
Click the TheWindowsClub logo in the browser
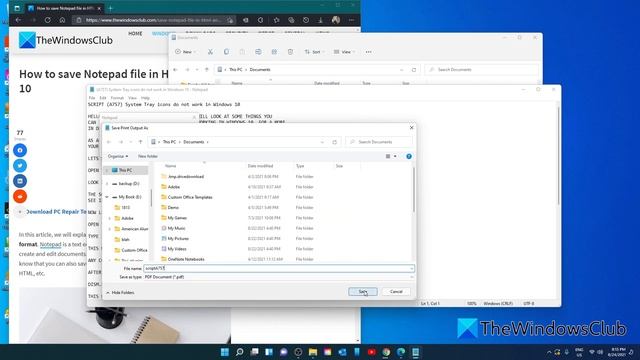[66, 40]
